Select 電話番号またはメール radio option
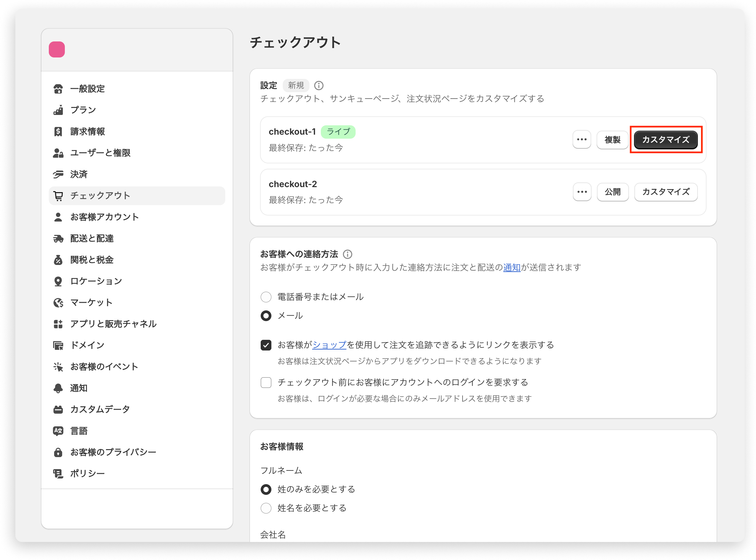This screenshot has height=560, width=756. tap(266, 297)
